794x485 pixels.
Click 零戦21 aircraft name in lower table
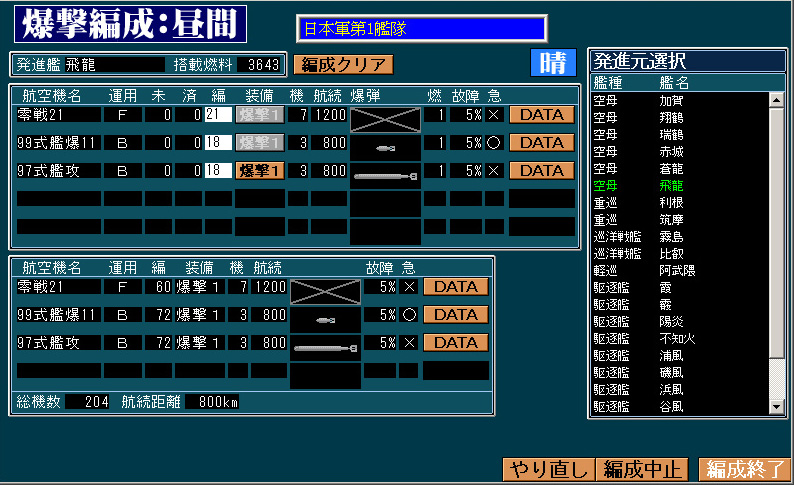tap(59, 287)
